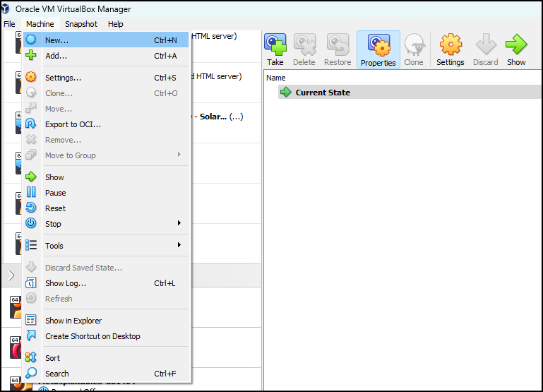
Task: Select the Search menu entry
Action: 106,374
